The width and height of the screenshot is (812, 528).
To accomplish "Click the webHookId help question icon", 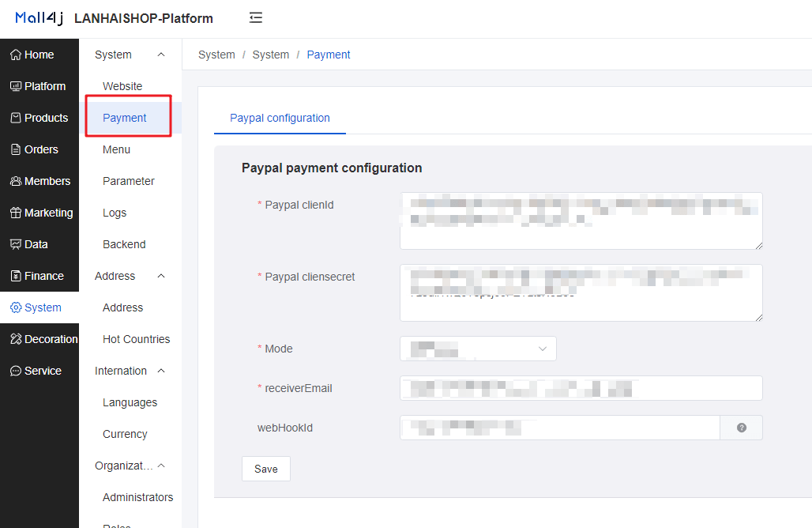I will [x=742, y=428].
